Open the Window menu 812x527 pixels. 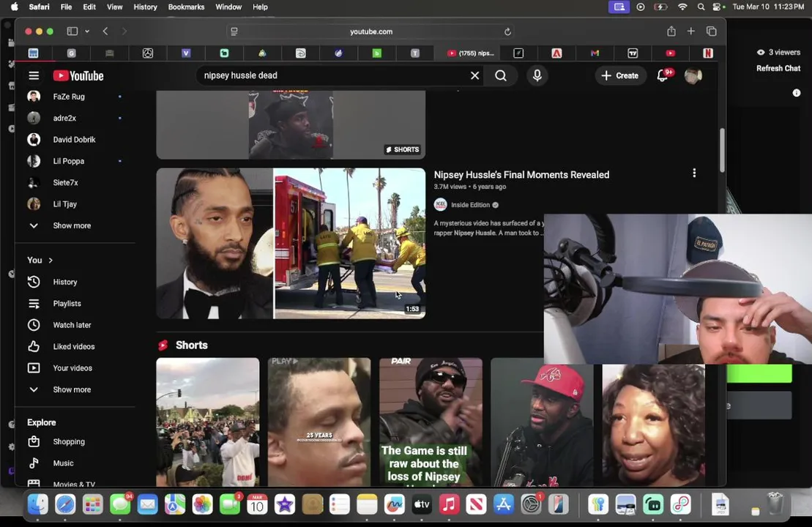(228, 7)
